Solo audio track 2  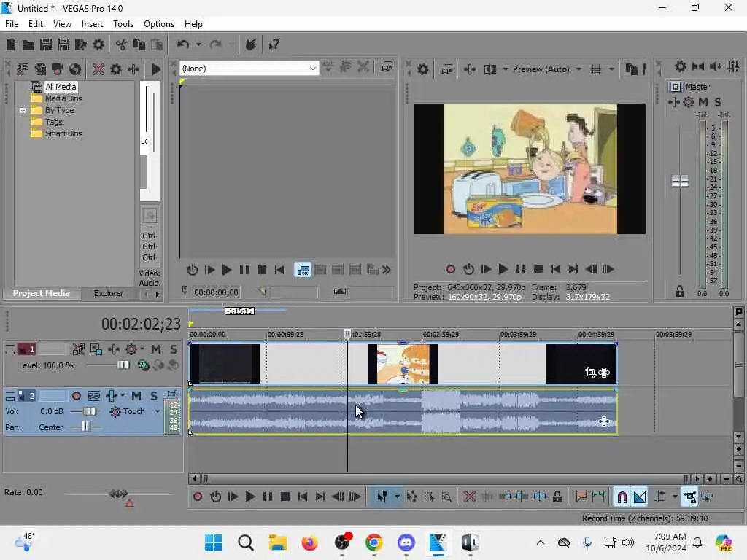(x=154, y=396)
